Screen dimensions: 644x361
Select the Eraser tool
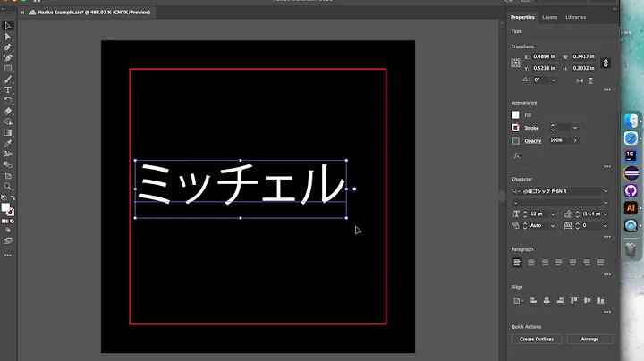[8, 111]
